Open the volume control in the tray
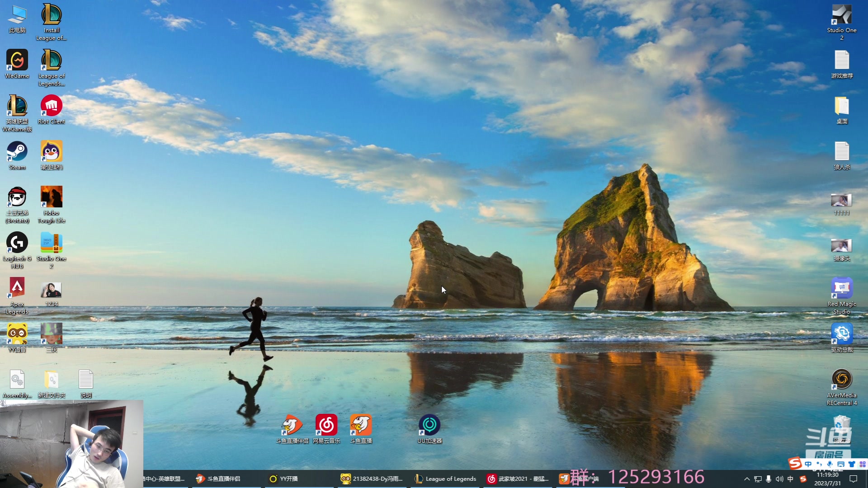Image resolution: width=868 pixels, height=488 pixels. [x=779, y=479]
